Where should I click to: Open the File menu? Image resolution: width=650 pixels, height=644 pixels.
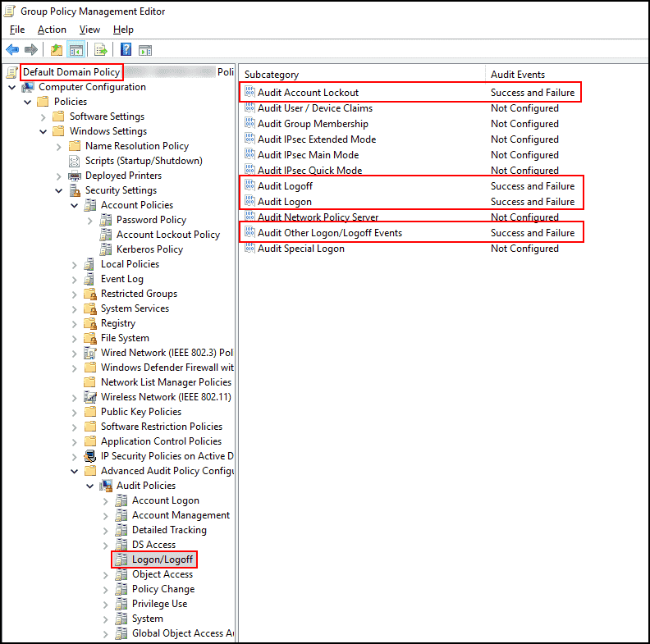pos(17,30)
